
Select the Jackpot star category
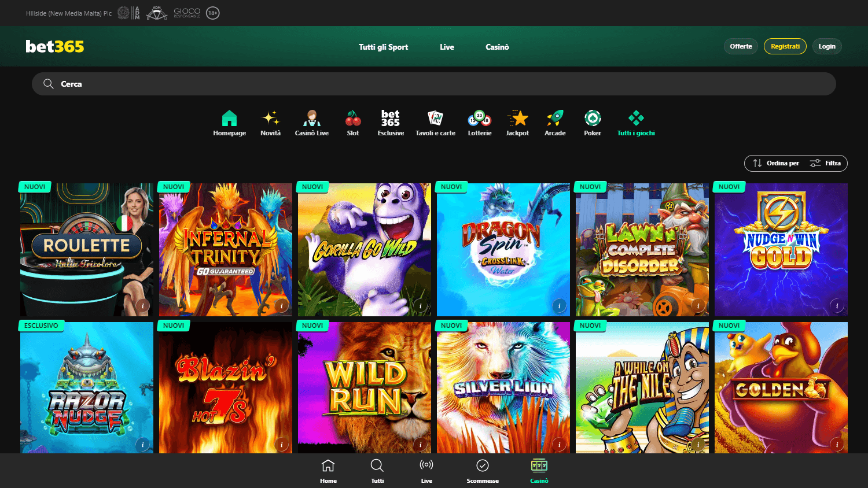(517, 123)
